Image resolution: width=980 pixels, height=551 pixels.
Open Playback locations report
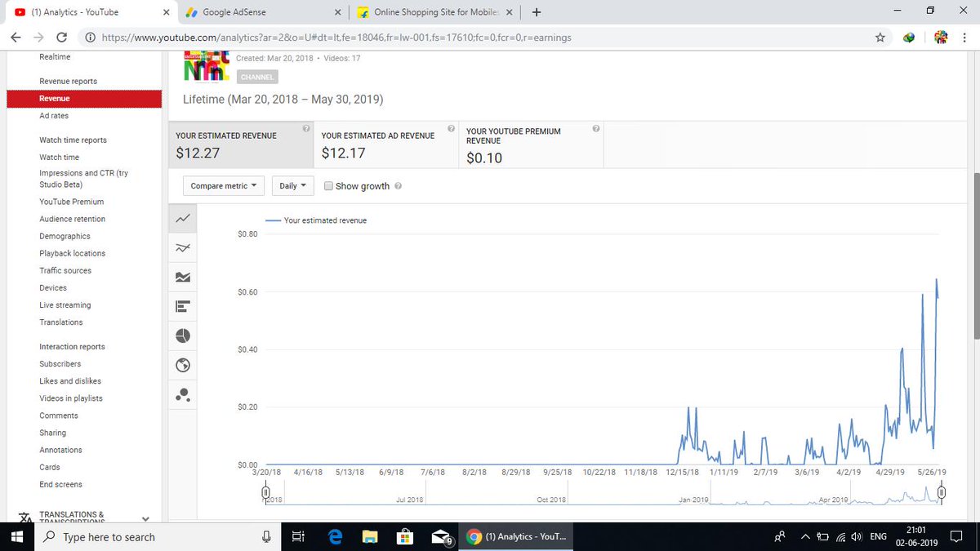72,253
